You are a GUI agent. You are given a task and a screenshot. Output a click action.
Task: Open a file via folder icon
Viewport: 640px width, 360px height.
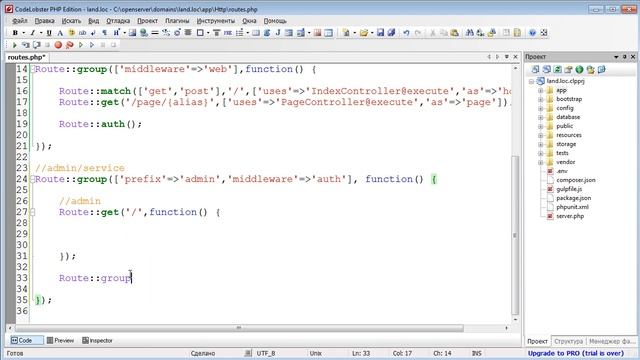pyautogui.click(x=363, y=33)
